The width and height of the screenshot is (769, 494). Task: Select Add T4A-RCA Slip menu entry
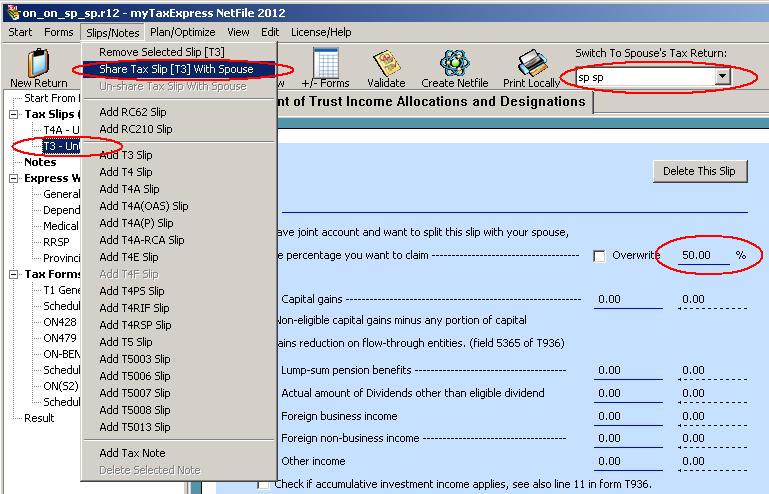(179, 240)
